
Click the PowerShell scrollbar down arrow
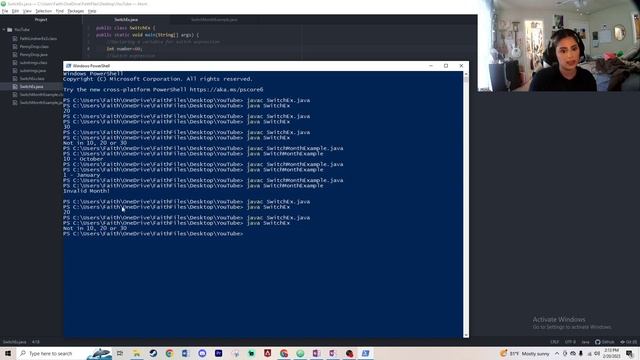466,335
